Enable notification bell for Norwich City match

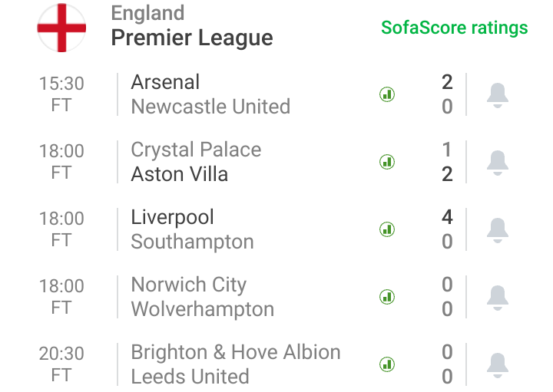498,298
